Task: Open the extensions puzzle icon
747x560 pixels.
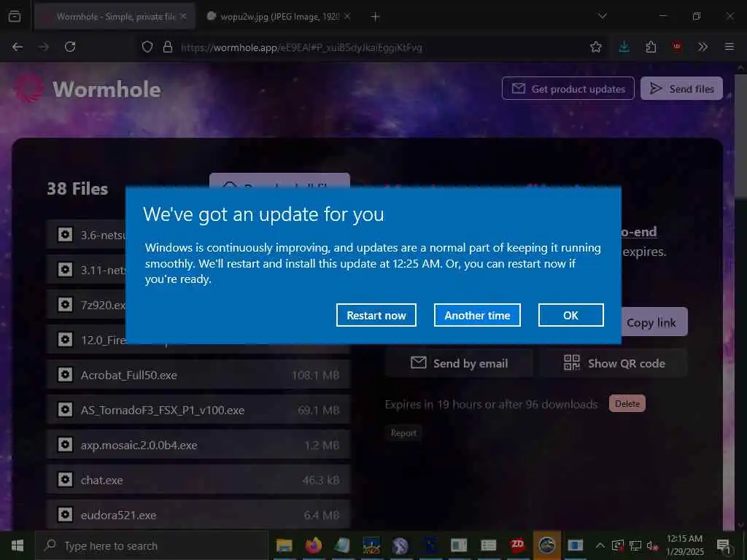Action: pyautogui.click(x=651, y=47)
